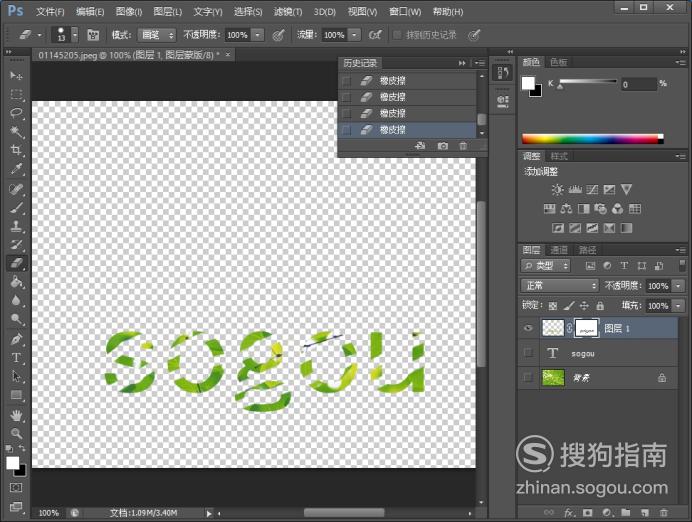Open layer opacity dropdown arrow
The height and width of the screenshot is (522, 692).
click(x=678, y=285)
